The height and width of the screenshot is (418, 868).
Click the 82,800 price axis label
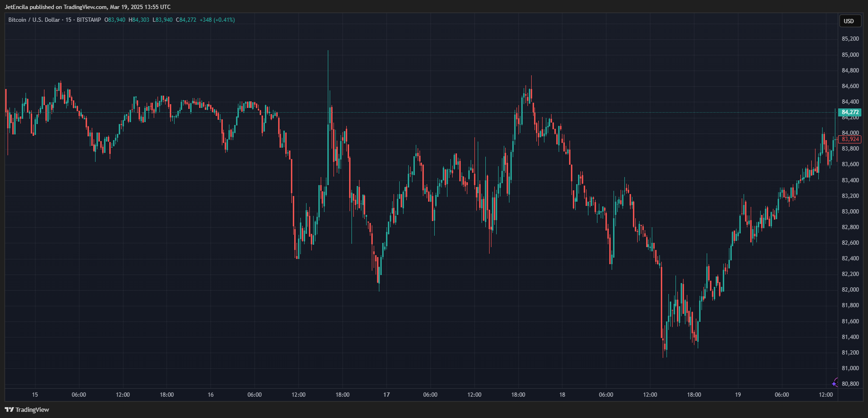coord(850,227)
